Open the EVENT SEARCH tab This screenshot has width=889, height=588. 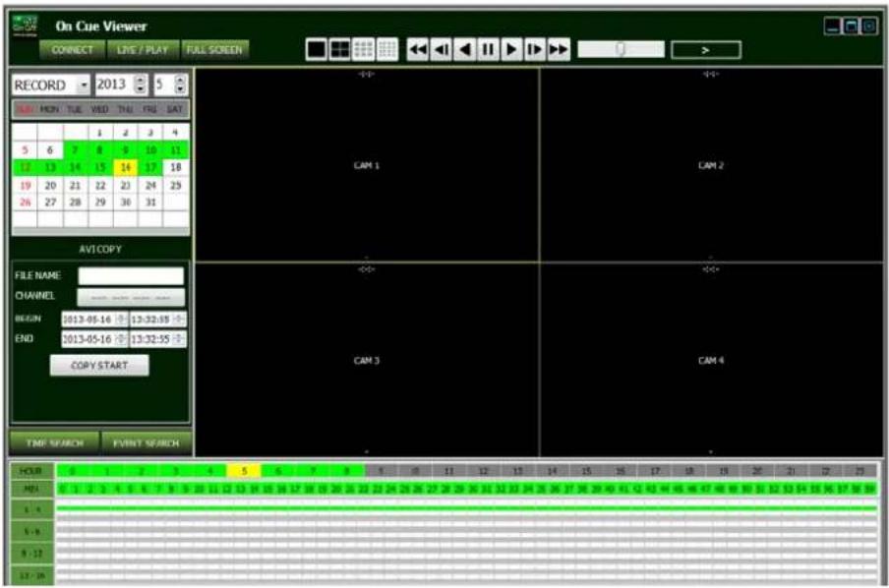[147, 442]
